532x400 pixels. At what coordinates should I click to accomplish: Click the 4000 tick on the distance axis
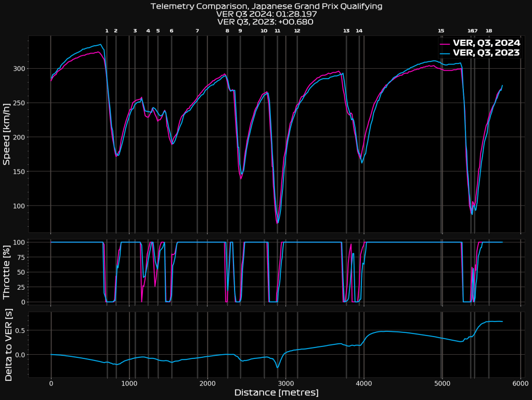click(x=364, y=383)
